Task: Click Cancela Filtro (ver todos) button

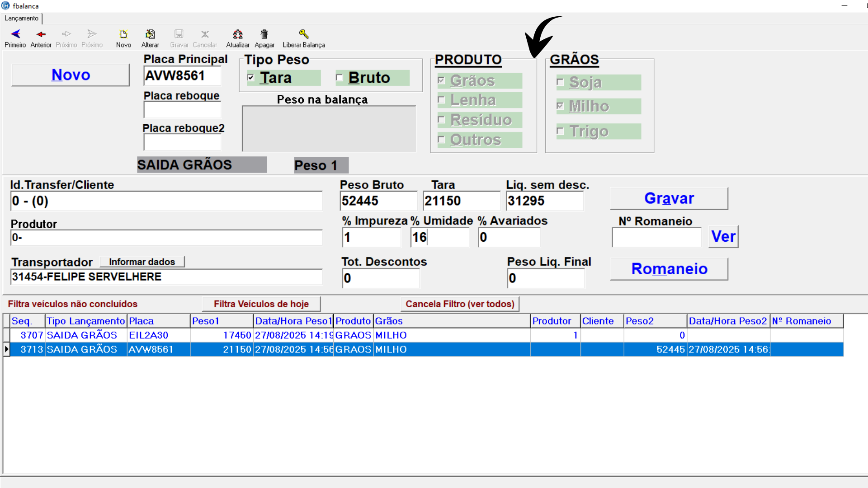Action: 460,304
